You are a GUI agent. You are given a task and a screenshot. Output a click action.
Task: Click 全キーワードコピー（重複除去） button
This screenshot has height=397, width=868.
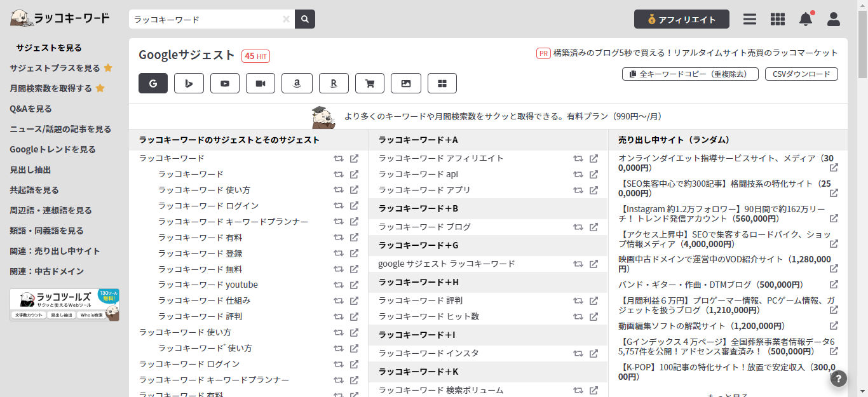[x=690, y=74]
